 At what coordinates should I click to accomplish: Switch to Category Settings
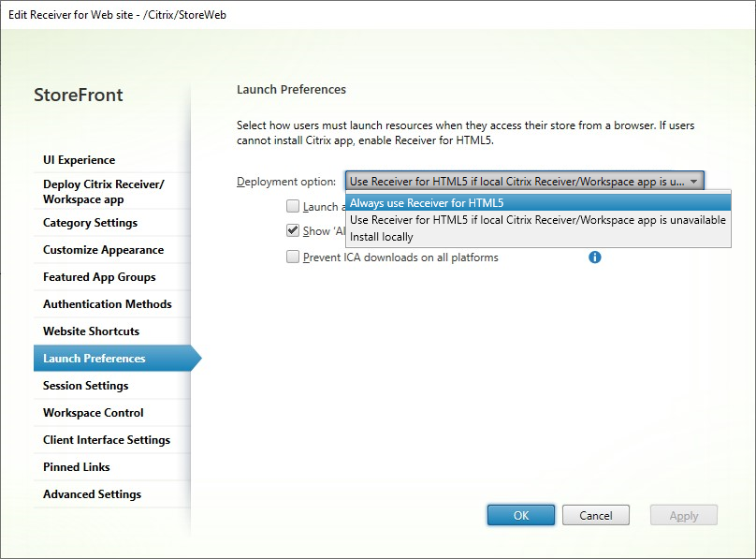point(90,223)
